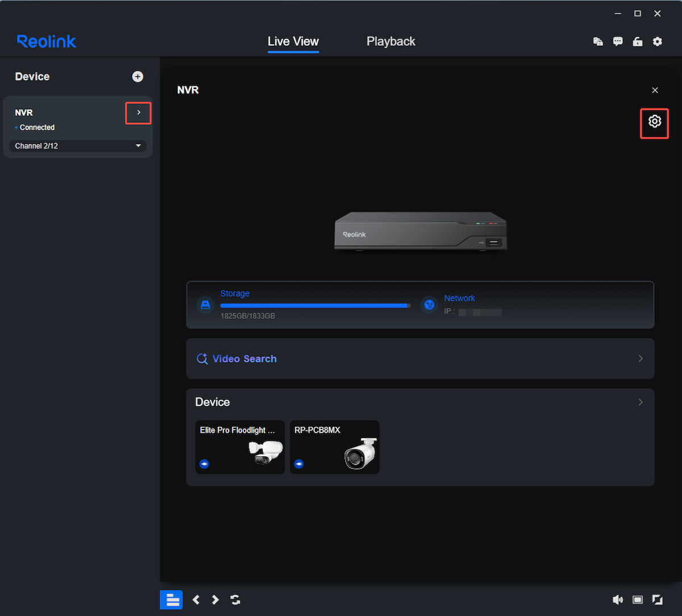Close the NVR detail panel
The width and height of the screenshot is (682, 616).
pos(655,90)
